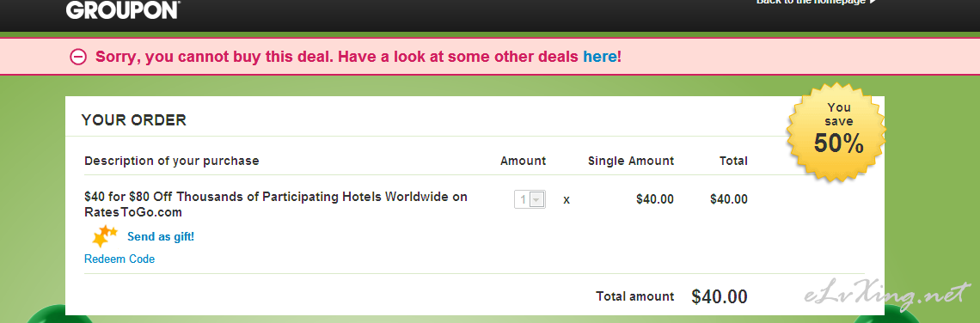
Task: Click the red minus circle error icon
Action: (x=78, y=57)
